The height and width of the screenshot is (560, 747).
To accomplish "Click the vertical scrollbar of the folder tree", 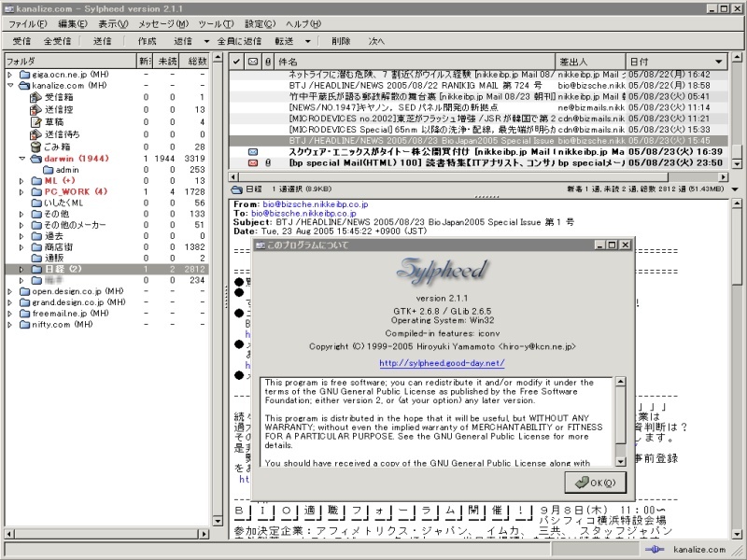I will point(218,289).
